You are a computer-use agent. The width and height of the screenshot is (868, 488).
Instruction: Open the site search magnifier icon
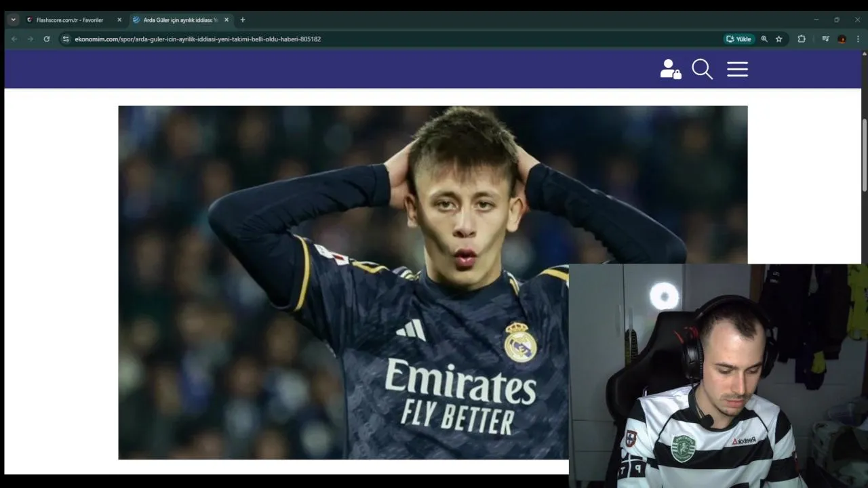pyautogui.click(x=702, y=69)
